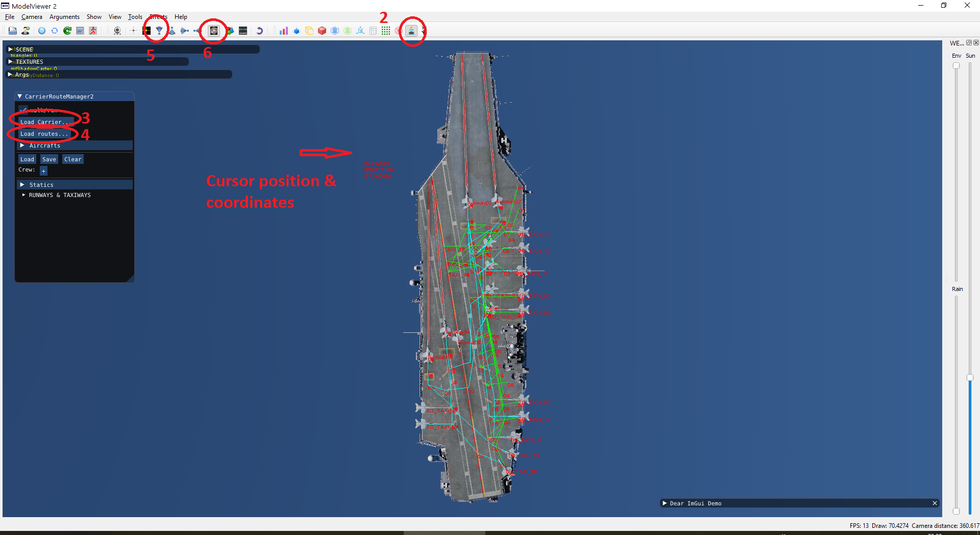Viewport: 980px width, 535px height.
Task: Click the colored 3D shapes icon
Action: [230, 31]
